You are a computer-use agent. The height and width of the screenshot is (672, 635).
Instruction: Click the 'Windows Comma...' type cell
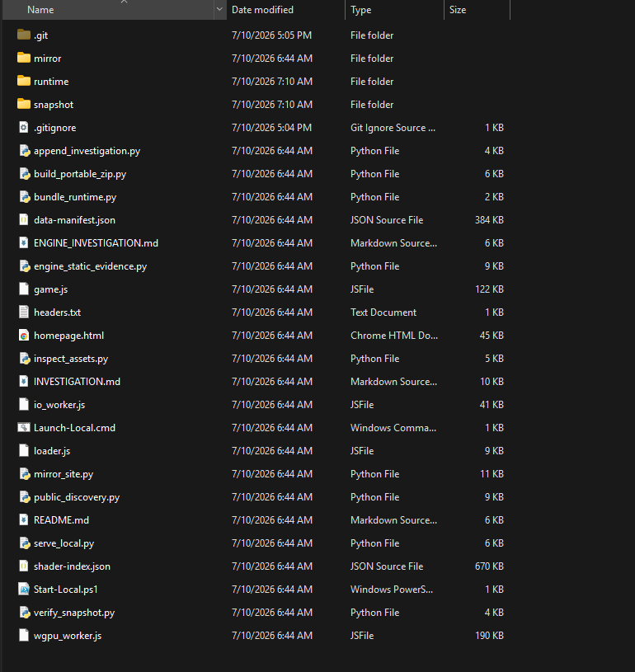[x=393, y=428]
